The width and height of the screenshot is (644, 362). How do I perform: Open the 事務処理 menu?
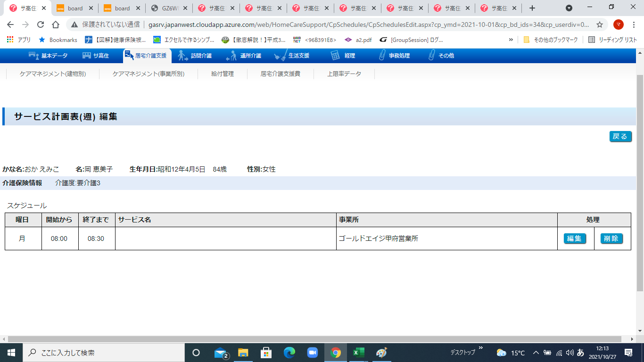[x=394, y=56]
